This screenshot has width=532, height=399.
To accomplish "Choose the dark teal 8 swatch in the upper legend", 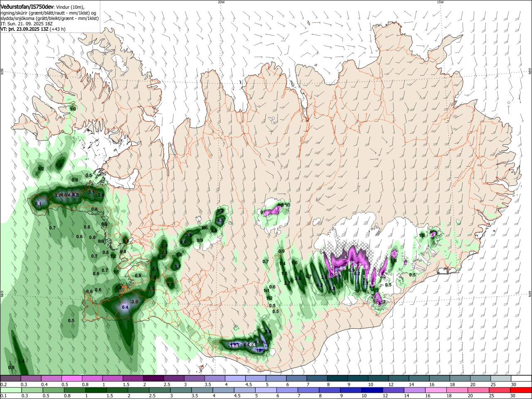I will [x=337, y=379].
